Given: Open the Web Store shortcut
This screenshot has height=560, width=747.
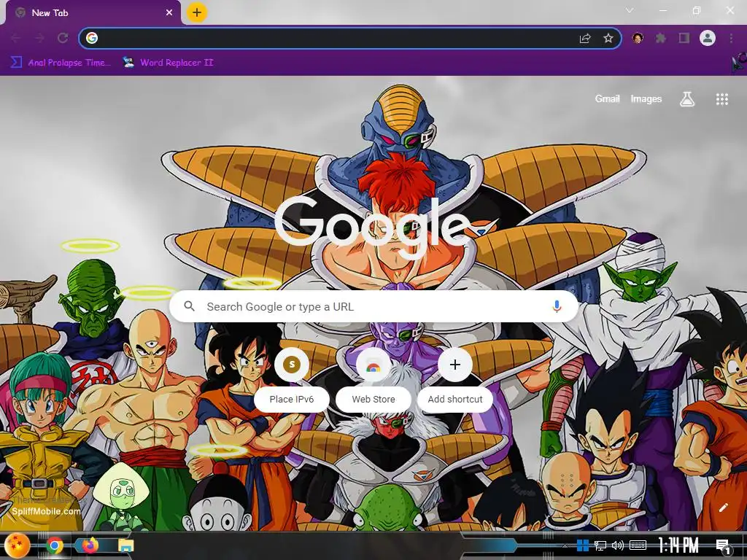Looking at the screenshot, I should 373,379.
